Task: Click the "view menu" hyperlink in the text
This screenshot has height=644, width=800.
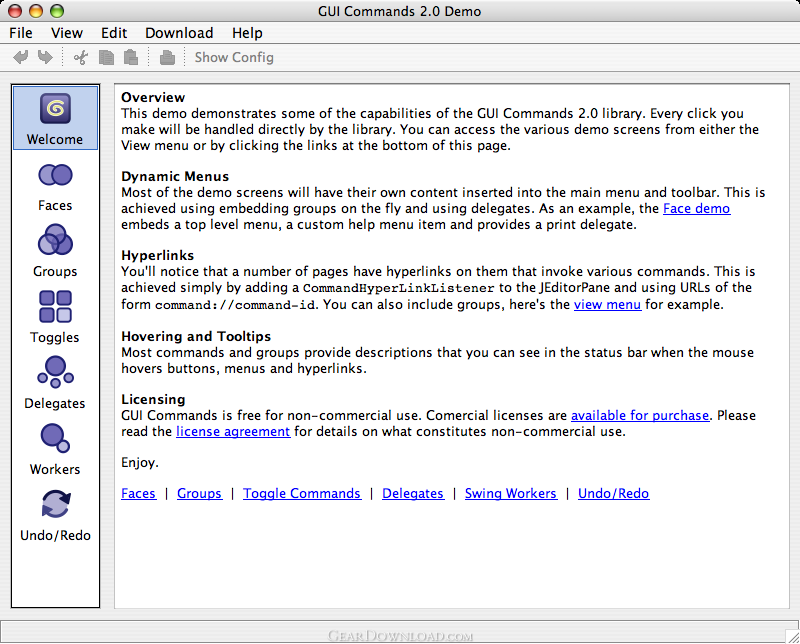Action: pos(607,304)
